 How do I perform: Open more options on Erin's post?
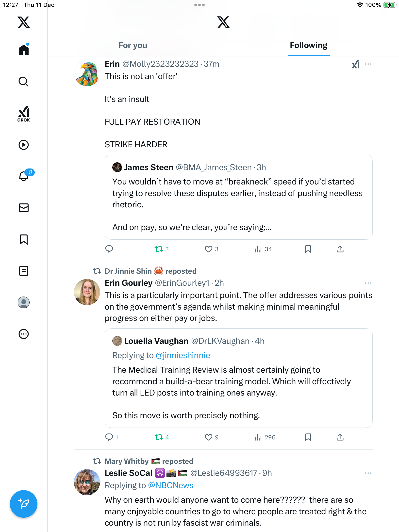(x=368, y=64)
